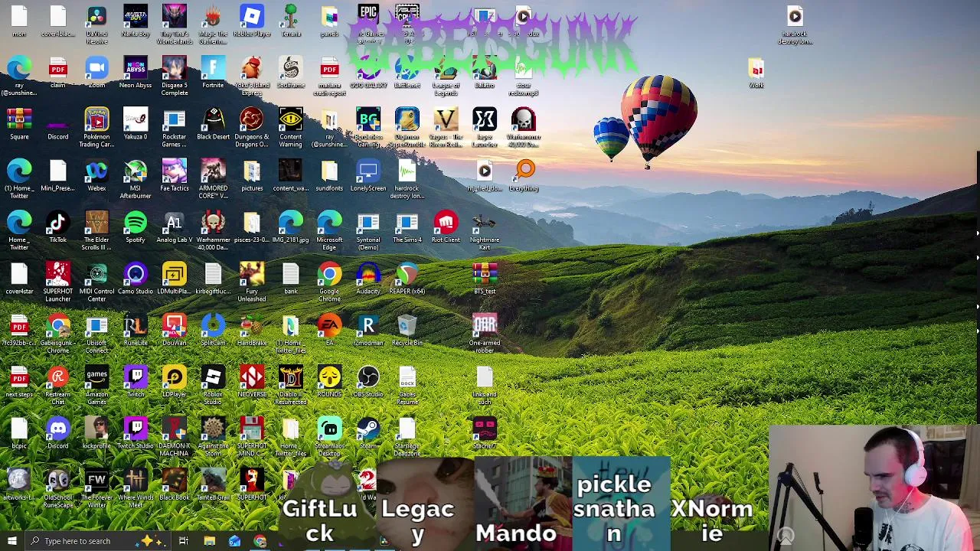Viewport: 980px width, 551px height.
Task: Open the DaVinci Resolve shortcut
Action: [96, 24]
